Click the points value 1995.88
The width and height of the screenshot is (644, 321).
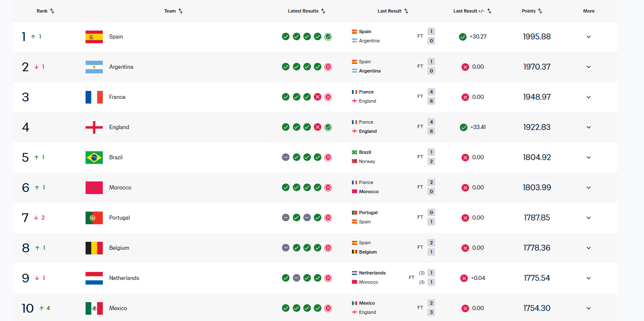point(537,37)
